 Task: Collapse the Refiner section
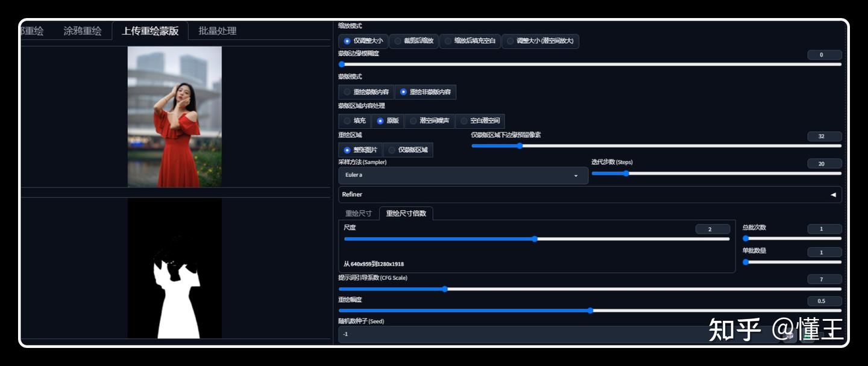(x=832, y=194)
